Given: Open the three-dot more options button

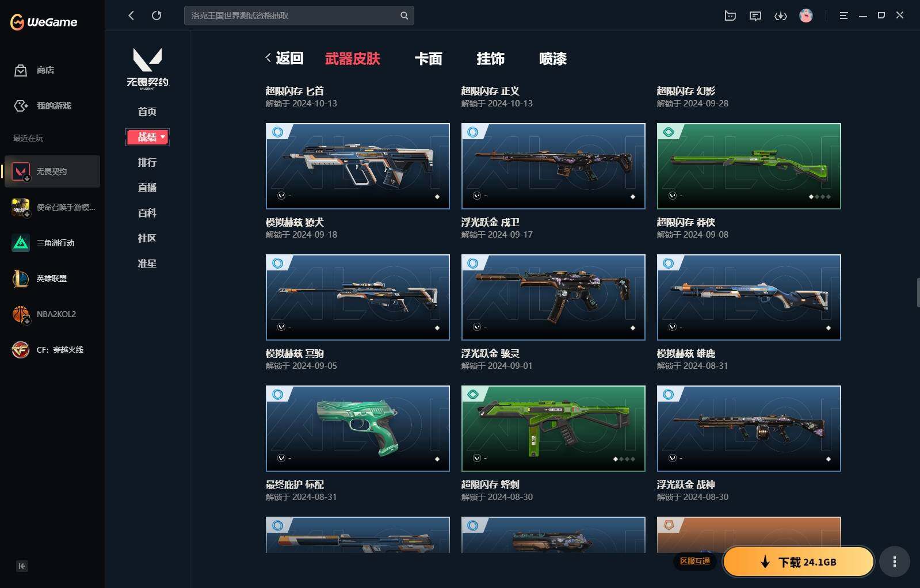Looking at the screenshot, I should point(894,562).
